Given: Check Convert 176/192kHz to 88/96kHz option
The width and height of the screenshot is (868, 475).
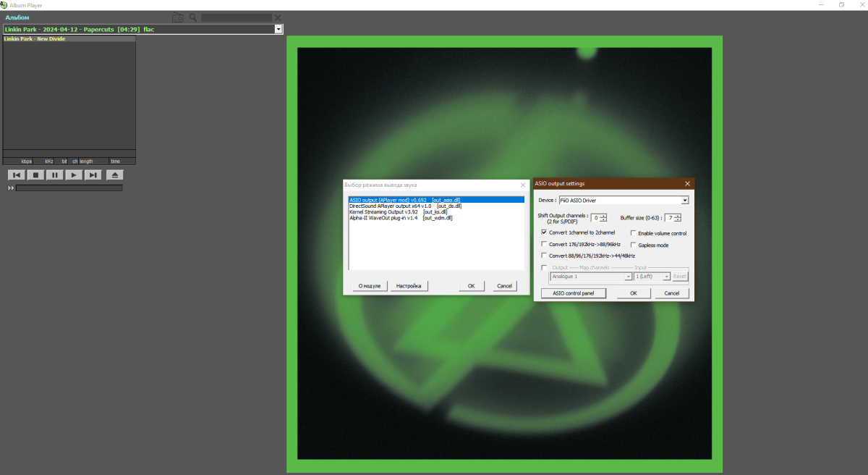Looking at the screenshot, I should pos(544,244).
